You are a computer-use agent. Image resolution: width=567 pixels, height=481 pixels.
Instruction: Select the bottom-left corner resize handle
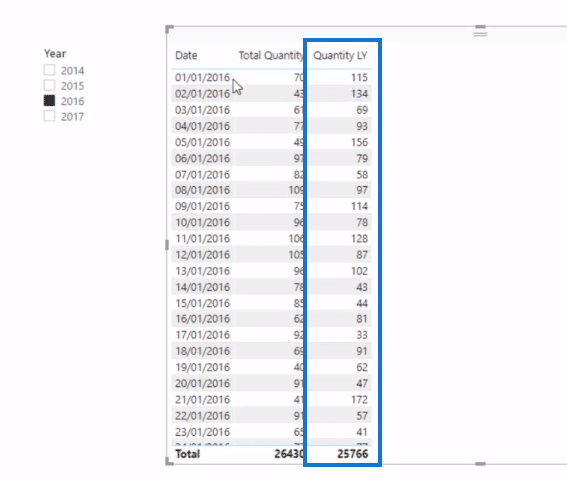(169, 461)
